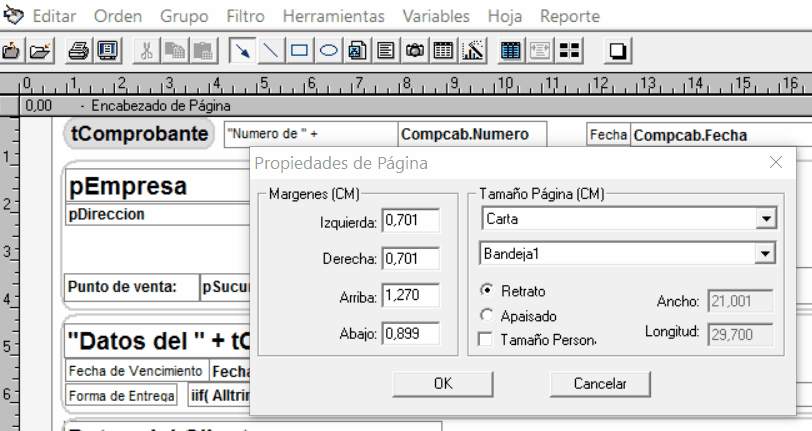Click the blue grid toolbar icon
This screenshot has height=431, width=812.
[x=511, y=51]
